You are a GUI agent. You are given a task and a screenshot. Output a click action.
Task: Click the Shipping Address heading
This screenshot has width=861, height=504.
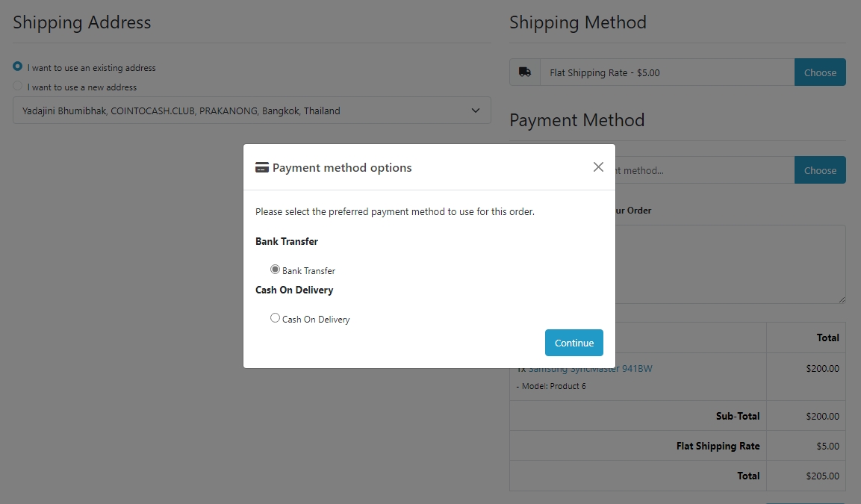(82, 22)
